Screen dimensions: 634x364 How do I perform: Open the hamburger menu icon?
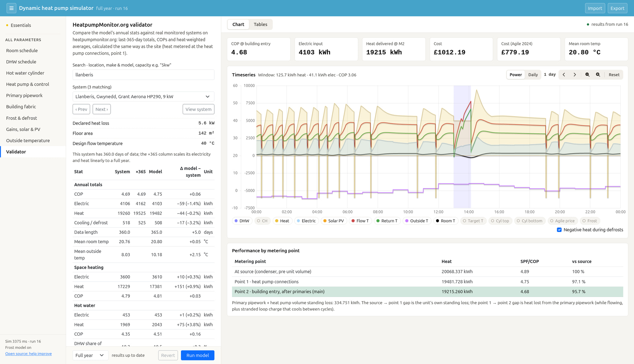pos(11,8)
